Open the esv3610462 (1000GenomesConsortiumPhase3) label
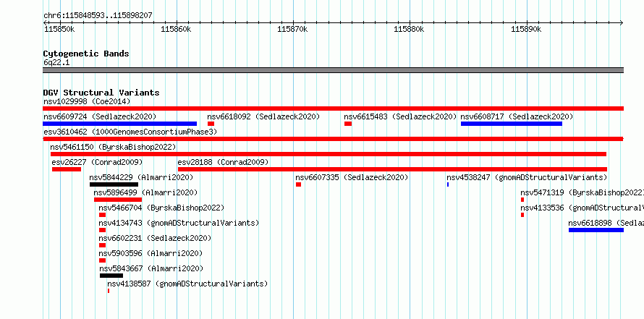Screen dimensions: 644x319 (x=130, y=132)
